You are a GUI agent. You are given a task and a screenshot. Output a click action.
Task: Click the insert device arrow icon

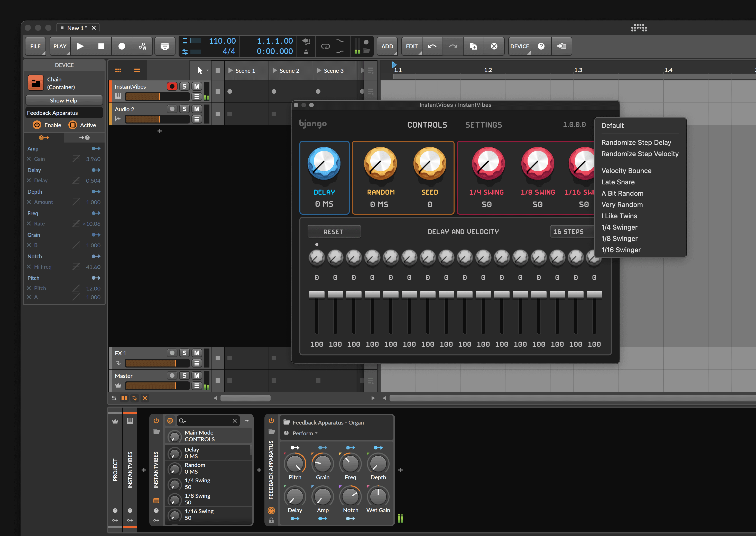(x=561, y=46)
